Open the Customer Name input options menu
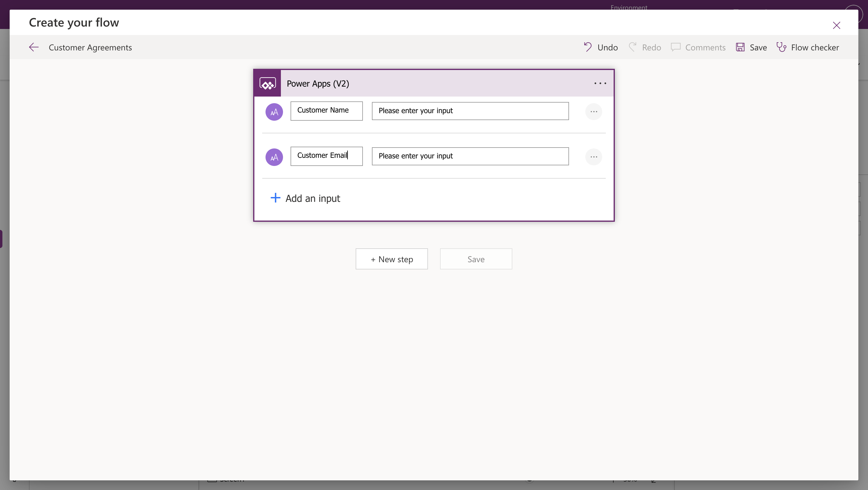The image size is (868, 490). 594,112
